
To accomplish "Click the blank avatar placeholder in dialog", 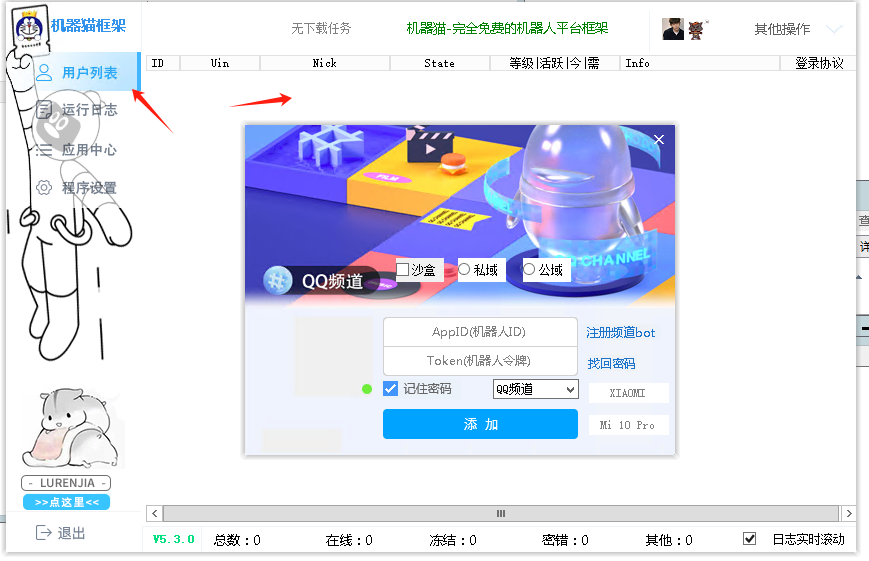I will (x=334, y=356).
